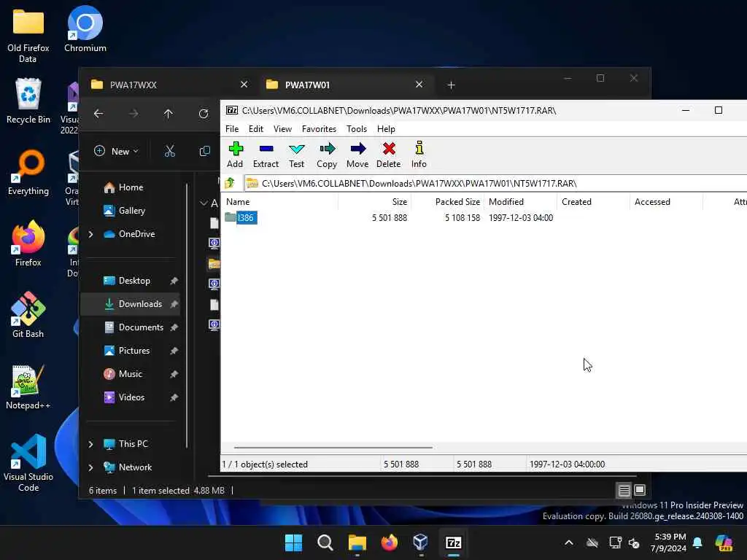Open the File menu in 7-Zip
The image size is (747, 560).
[x=232, y=129]
